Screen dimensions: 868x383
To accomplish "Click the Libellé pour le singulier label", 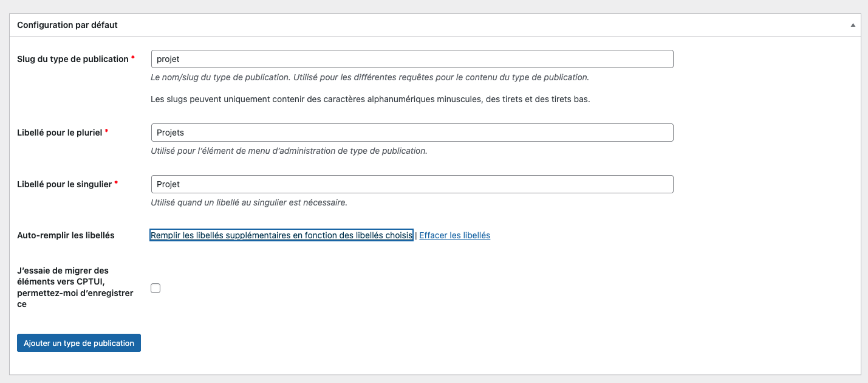I will coord(64,184).
